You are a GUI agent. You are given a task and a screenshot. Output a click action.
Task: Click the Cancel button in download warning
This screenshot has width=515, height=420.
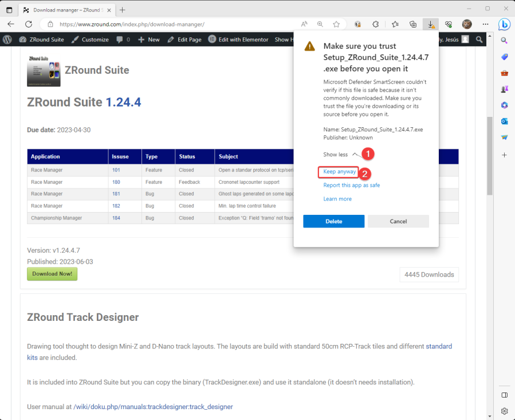pos(398,221)
